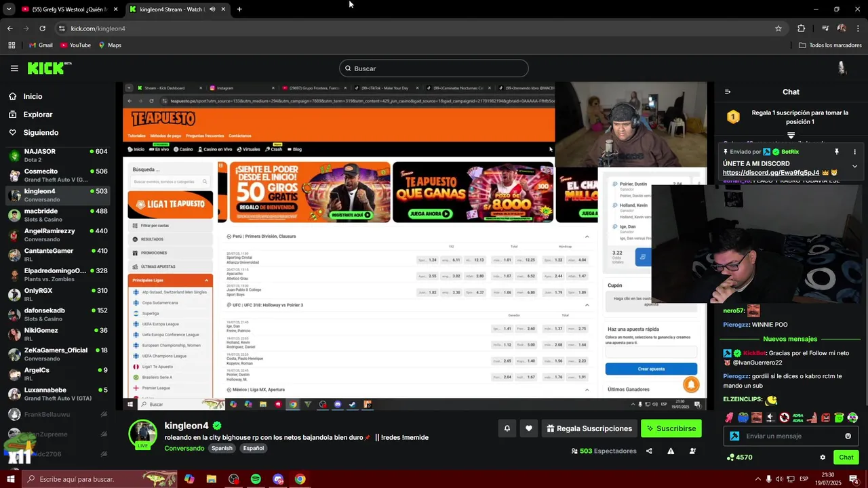
Task: Share the stream using the share icon
Action: pyautogui.click(x=649, y=451)
